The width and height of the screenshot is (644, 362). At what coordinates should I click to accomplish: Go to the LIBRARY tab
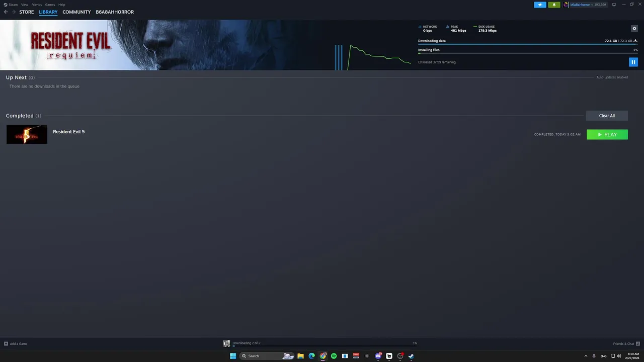(x=48, y=12)
